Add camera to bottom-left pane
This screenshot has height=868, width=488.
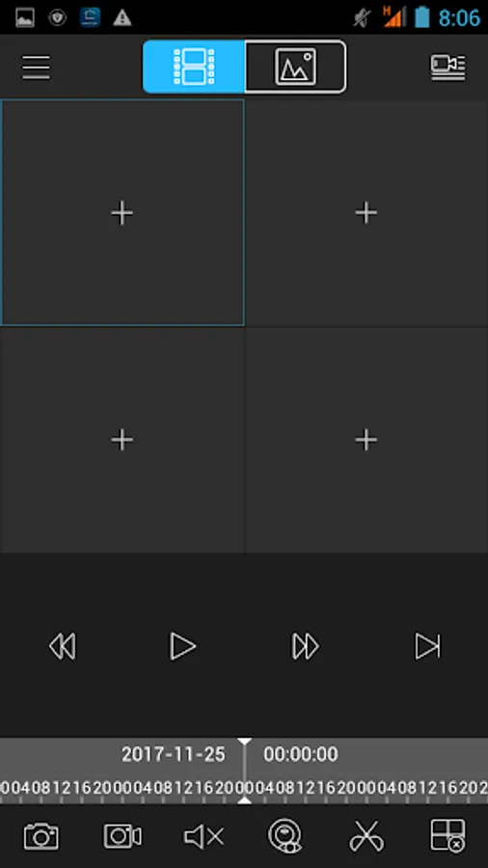122,440
